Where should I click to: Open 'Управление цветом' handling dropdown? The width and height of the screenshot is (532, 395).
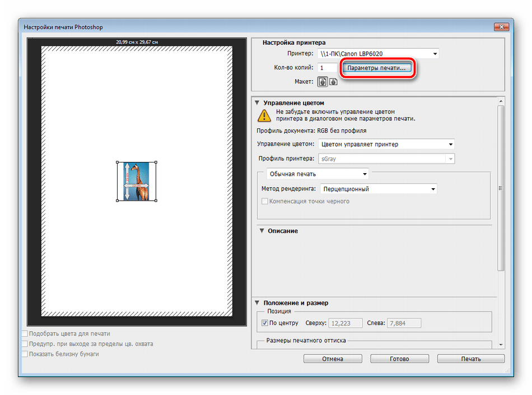click(450, 145)
